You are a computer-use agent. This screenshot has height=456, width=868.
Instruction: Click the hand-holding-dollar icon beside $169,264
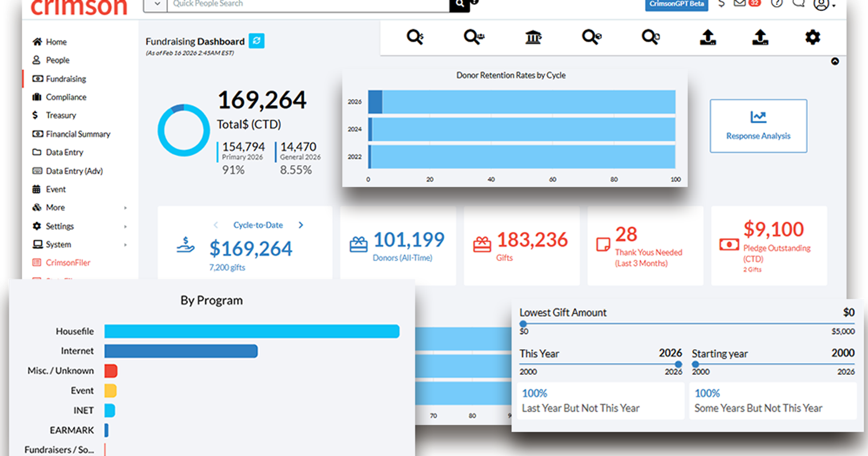186,246
